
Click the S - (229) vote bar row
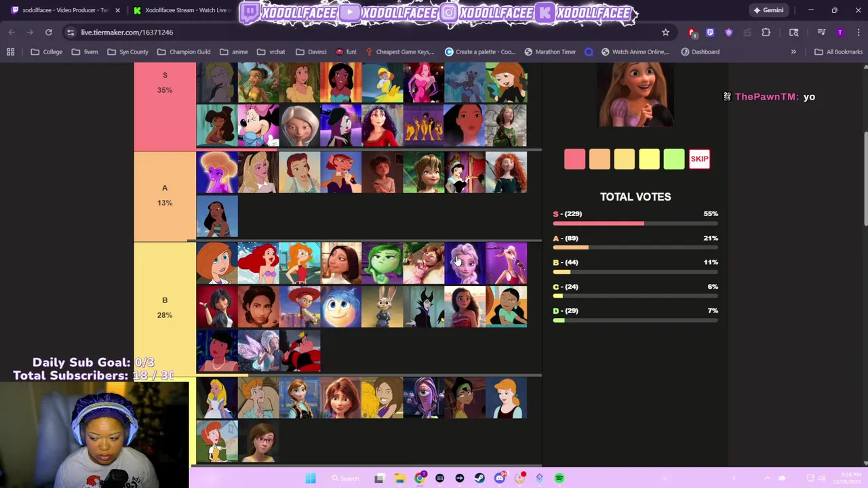(x=635, y=218)
